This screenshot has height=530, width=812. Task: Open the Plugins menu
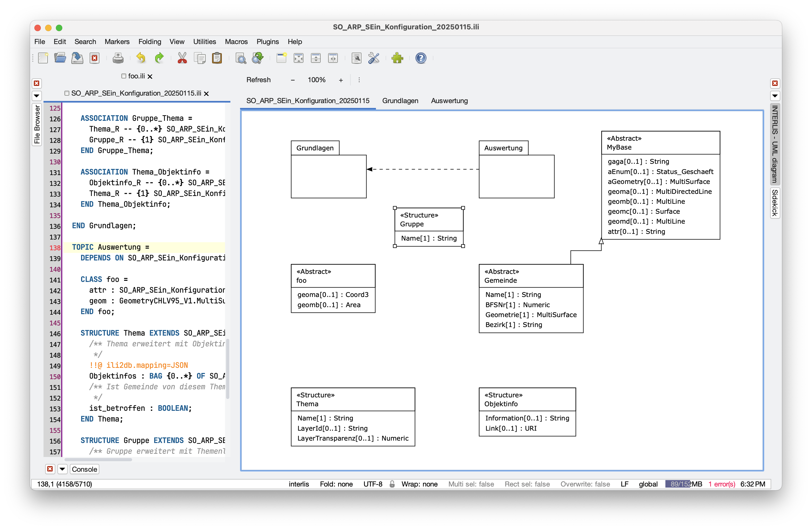267,42
